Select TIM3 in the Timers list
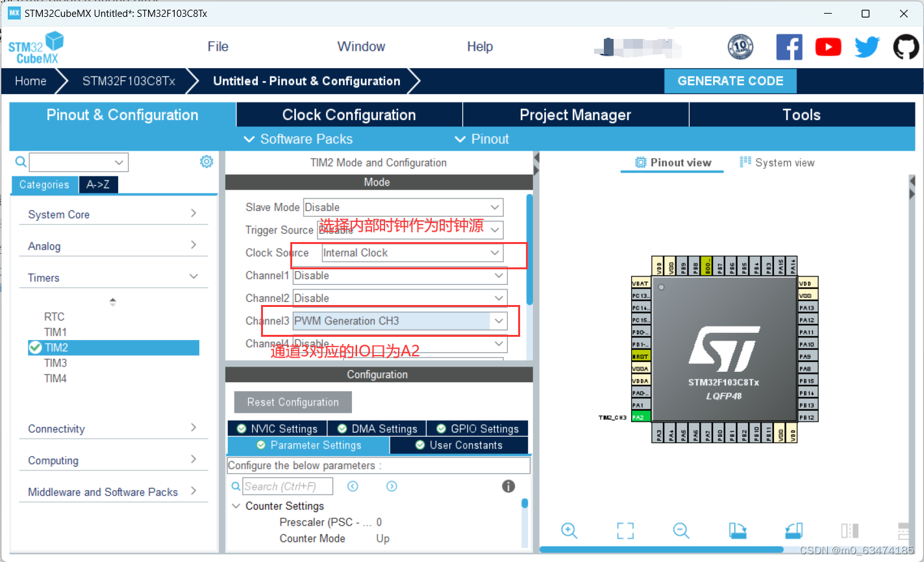Viewport: 924px width, 562px height. [x=55, y=363]
